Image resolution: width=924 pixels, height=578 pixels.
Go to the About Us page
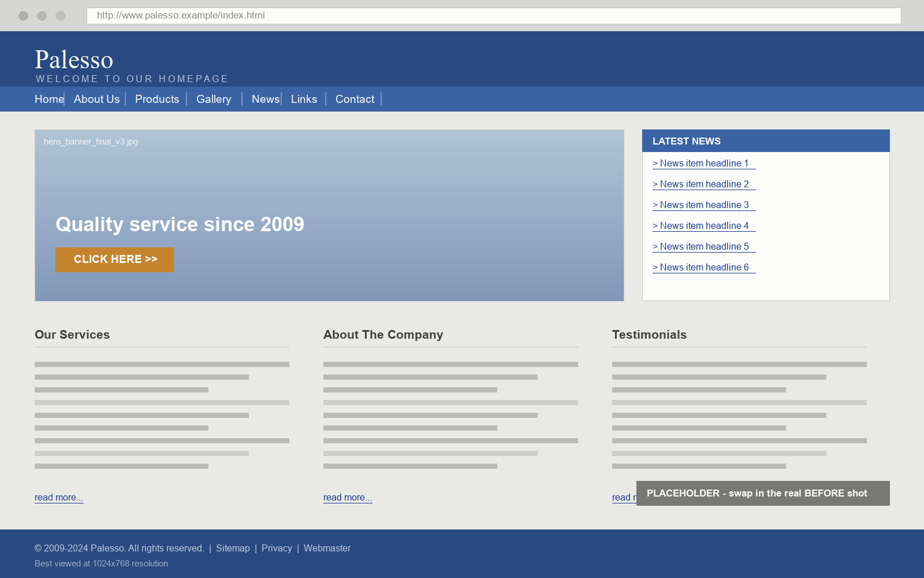(96, 99)
